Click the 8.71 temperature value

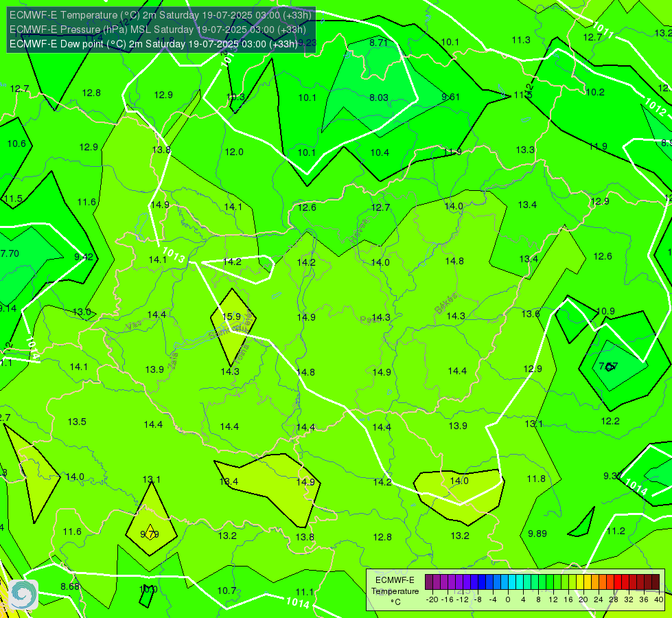(378, 43)
